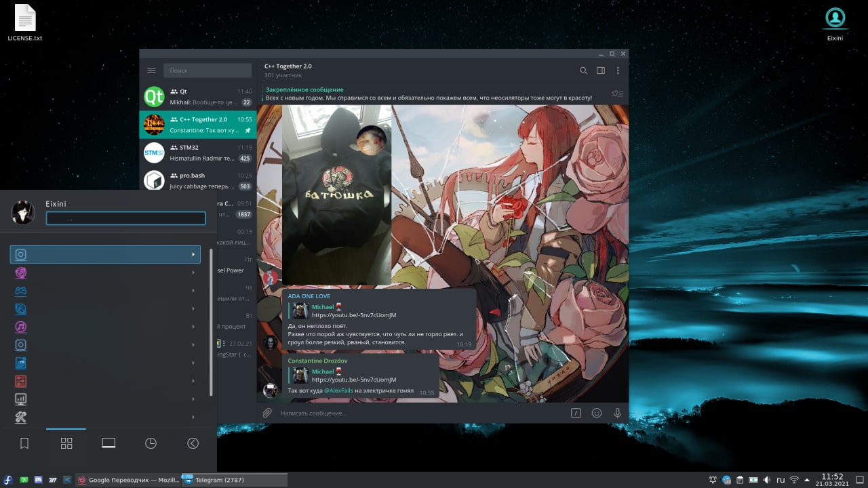Launch Discord from the taskbar
The width and height of the screenshot is (868, 488).
[x=38, y=480]
